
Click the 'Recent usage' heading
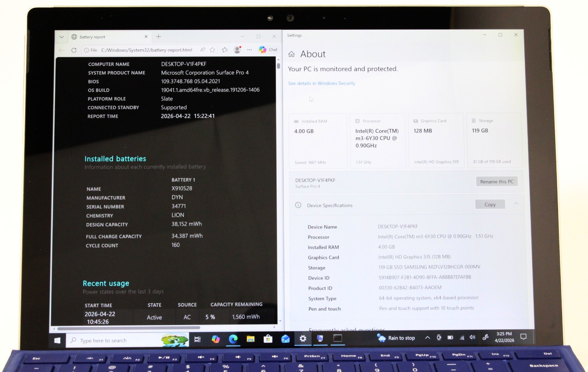tap(106, 283)
